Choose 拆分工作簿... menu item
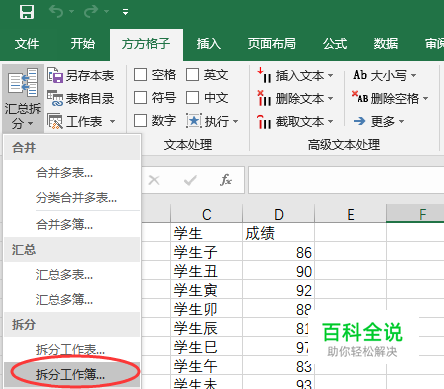 coord(72,375)
